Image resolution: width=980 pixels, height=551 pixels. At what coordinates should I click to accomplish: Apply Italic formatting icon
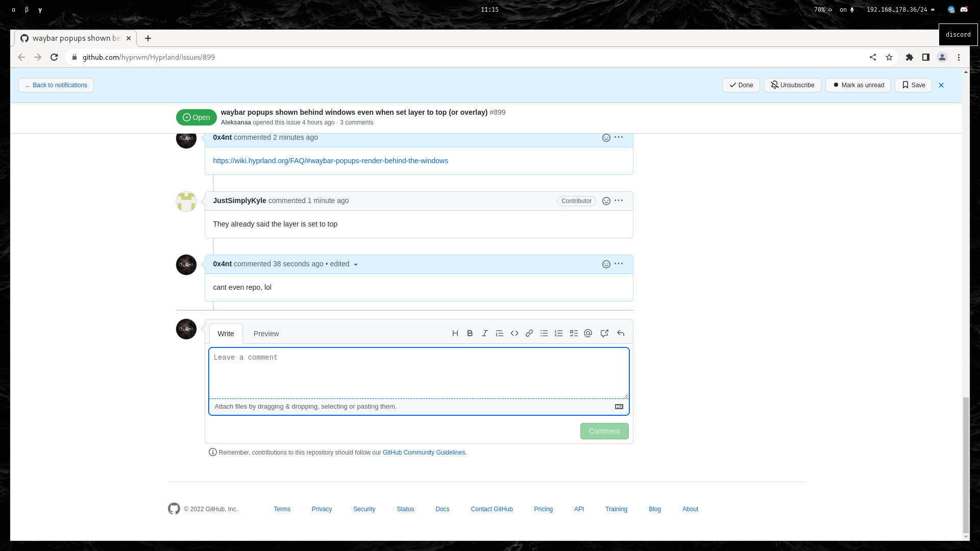[484, 333]
